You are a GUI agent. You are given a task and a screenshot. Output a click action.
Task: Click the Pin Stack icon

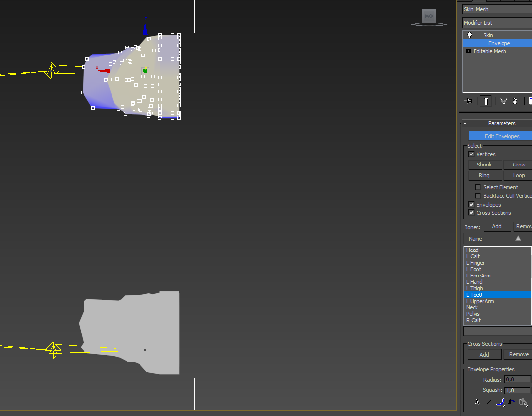(469, 101)
